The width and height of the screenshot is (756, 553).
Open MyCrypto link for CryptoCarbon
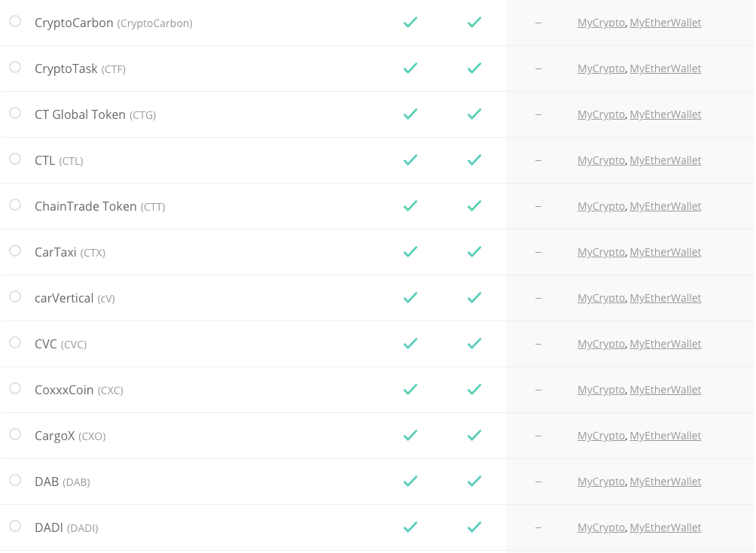601,23
